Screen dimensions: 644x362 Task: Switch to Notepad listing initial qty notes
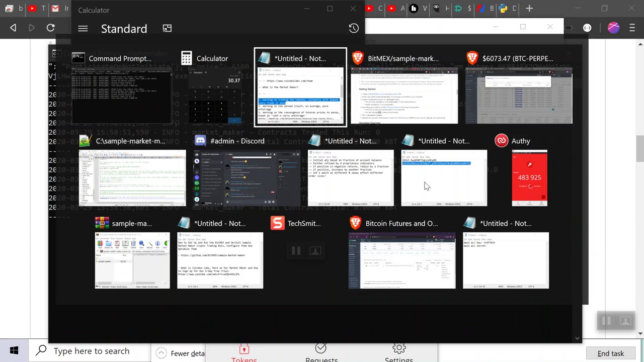coord(351,178)
